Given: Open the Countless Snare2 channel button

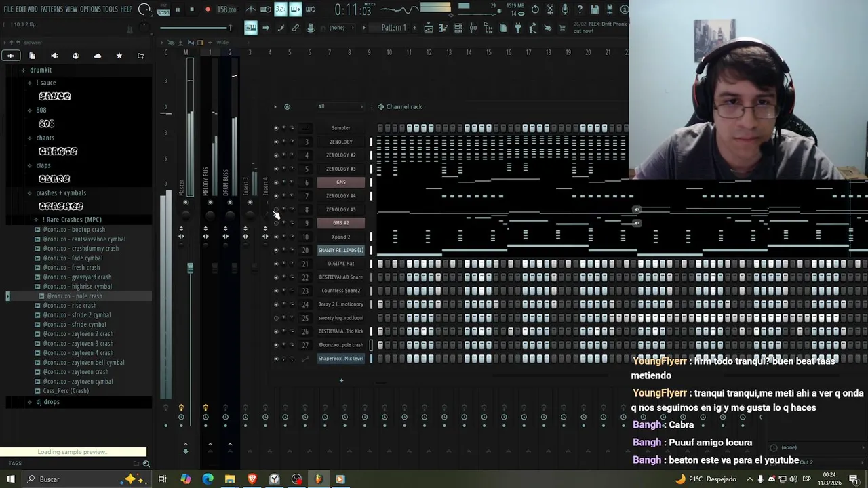Looking at the screenshot, I should (x=341, y=291).
